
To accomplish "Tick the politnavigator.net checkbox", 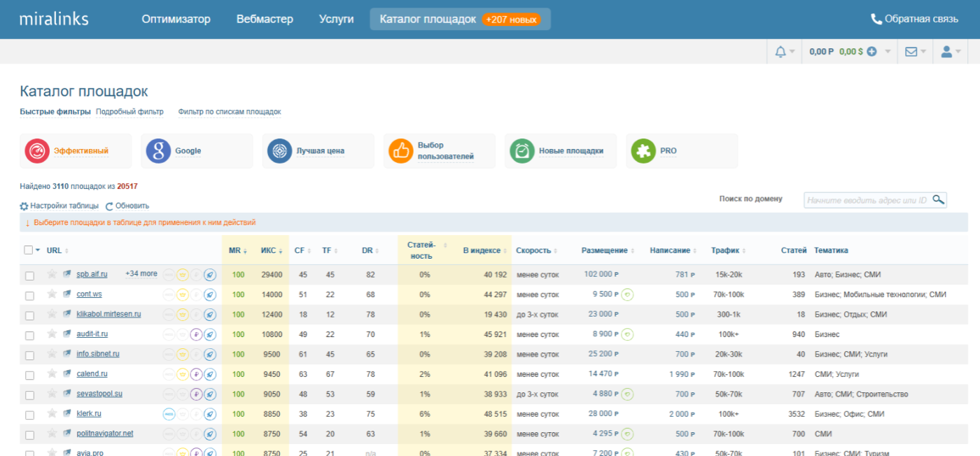I will [x=29, y=435].
